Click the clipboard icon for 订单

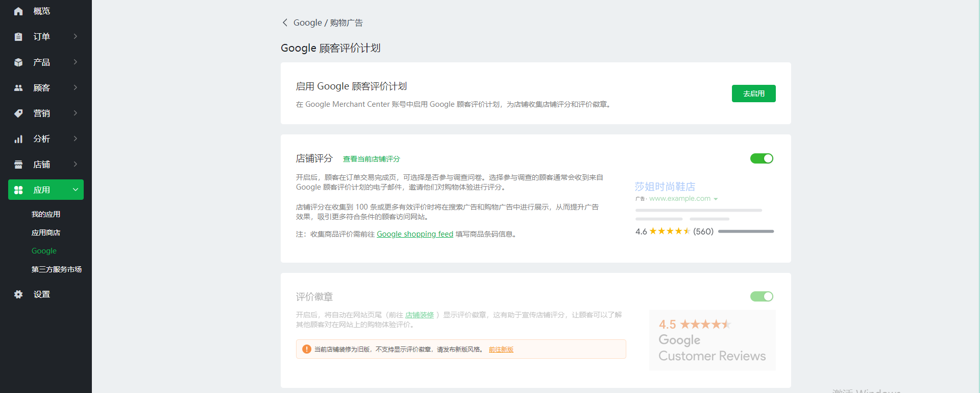click(x=18, y=37)
